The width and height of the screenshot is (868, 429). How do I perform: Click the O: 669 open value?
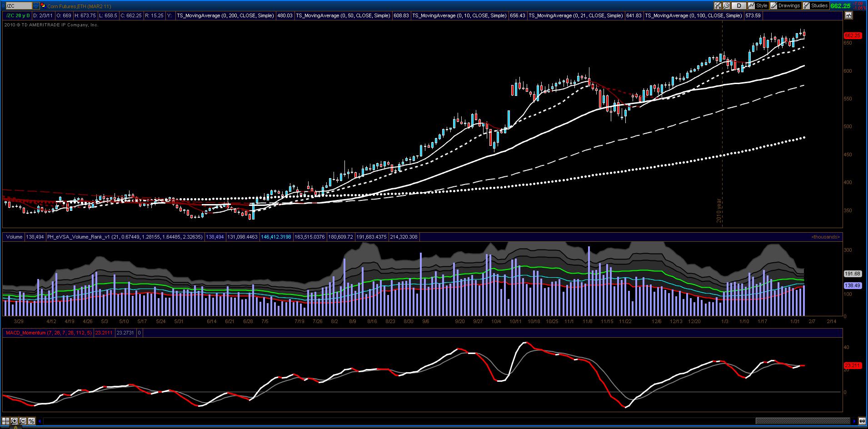click(64, 15)
